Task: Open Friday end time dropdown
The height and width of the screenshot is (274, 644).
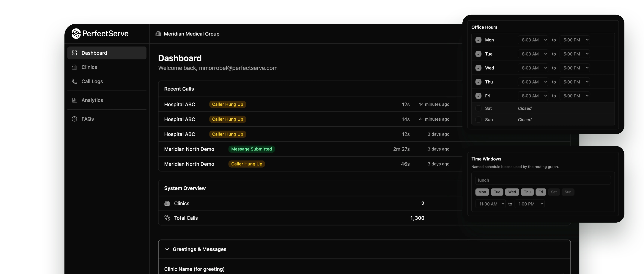Action: pos(574,96)
